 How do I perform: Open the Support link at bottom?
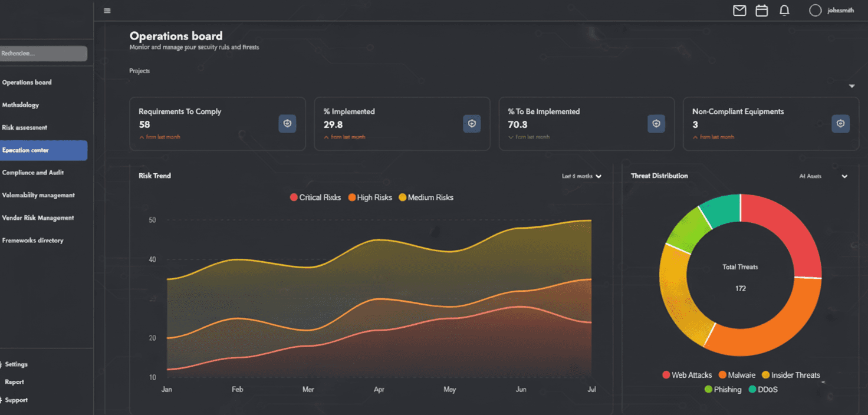pyautogui.click(x=16, y=400)
